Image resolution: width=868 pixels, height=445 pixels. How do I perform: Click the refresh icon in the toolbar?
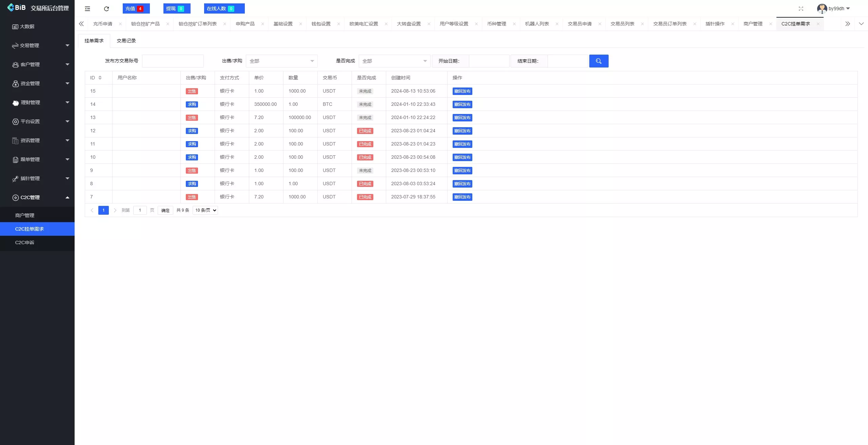[x=106, y=8]
